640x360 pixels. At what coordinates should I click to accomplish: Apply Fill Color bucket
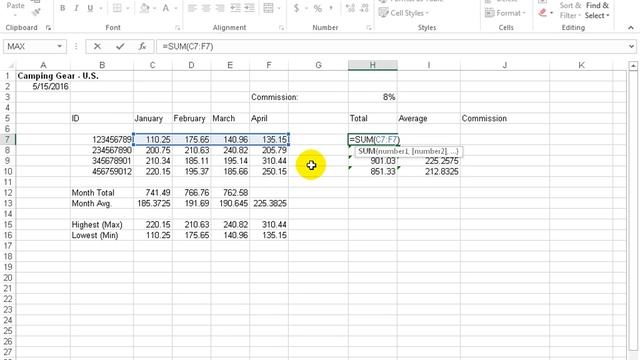[x=144, y=8]
